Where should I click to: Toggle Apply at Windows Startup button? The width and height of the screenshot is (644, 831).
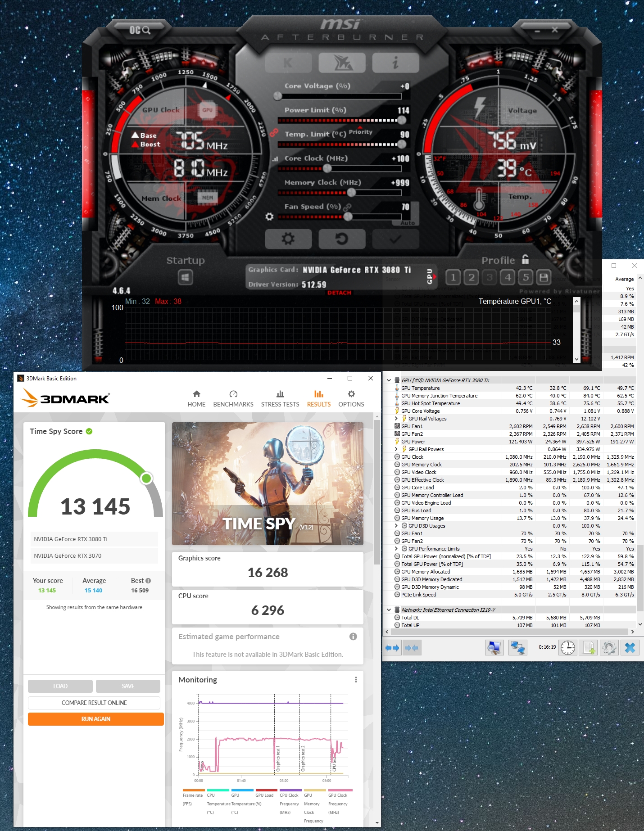tap(185, 277)
